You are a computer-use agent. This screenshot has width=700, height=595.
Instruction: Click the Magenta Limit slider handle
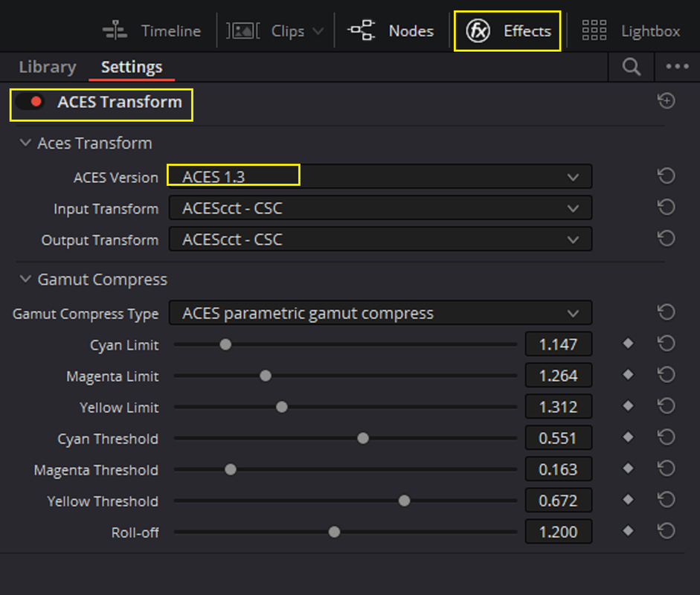[266, 376]
